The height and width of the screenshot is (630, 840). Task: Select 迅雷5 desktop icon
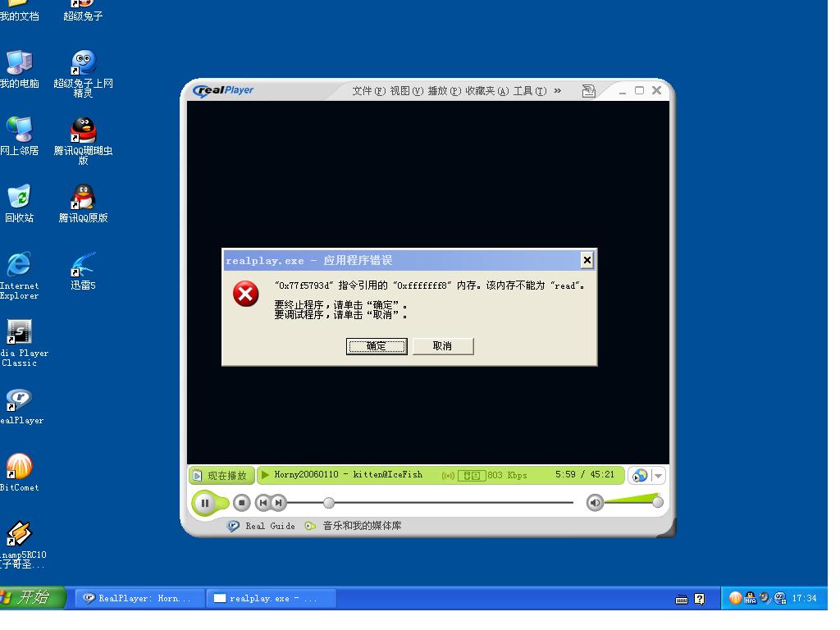pos(83,271)
